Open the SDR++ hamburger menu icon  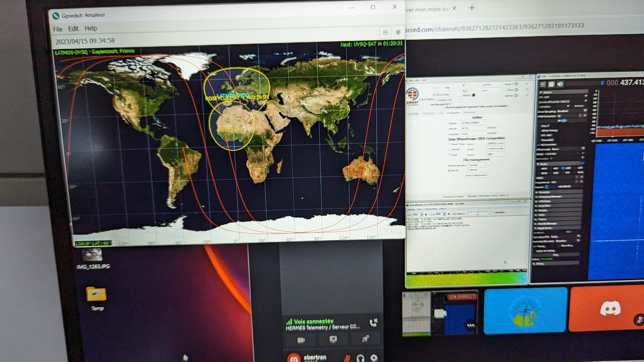(x=543, y=84)
